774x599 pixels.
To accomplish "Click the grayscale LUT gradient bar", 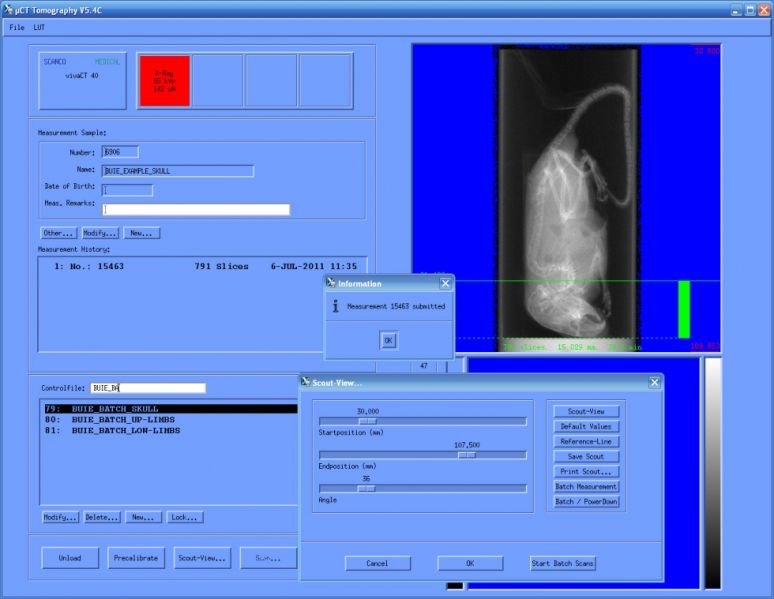I will click(713, 473).
